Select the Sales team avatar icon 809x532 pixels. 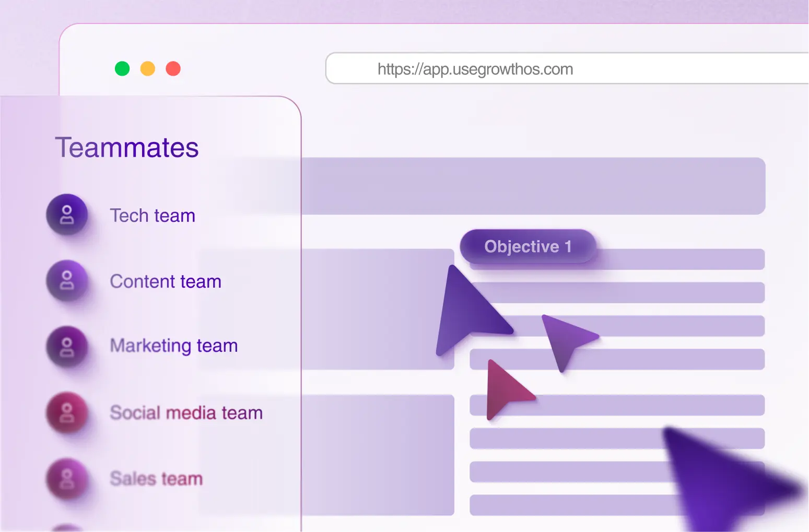[x=67, y=478]
